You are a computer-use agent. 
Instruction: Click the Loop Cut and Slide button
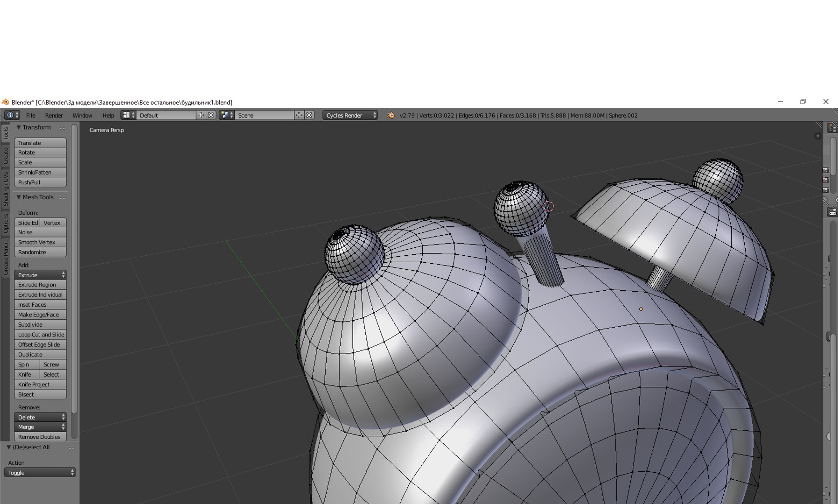(40, 335)
